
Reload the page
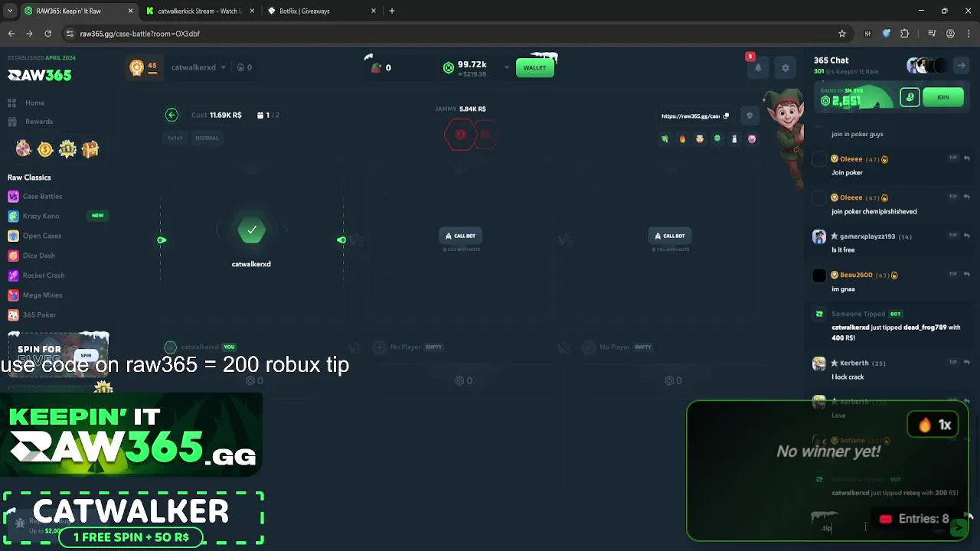point(47,34)
